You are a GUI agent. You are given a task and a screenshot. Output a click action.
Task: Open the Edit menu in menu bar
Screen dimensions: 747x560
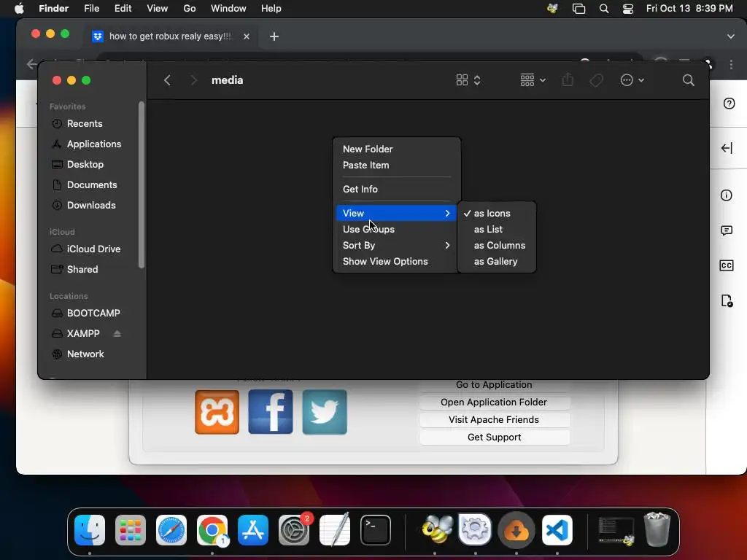click(x=123, y=8)
